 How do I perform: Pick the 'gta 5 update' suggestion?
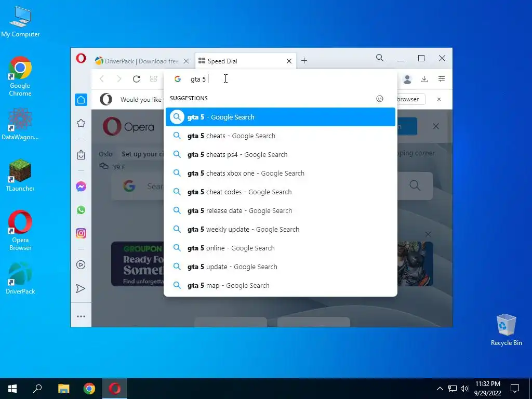tap(280, 267)
